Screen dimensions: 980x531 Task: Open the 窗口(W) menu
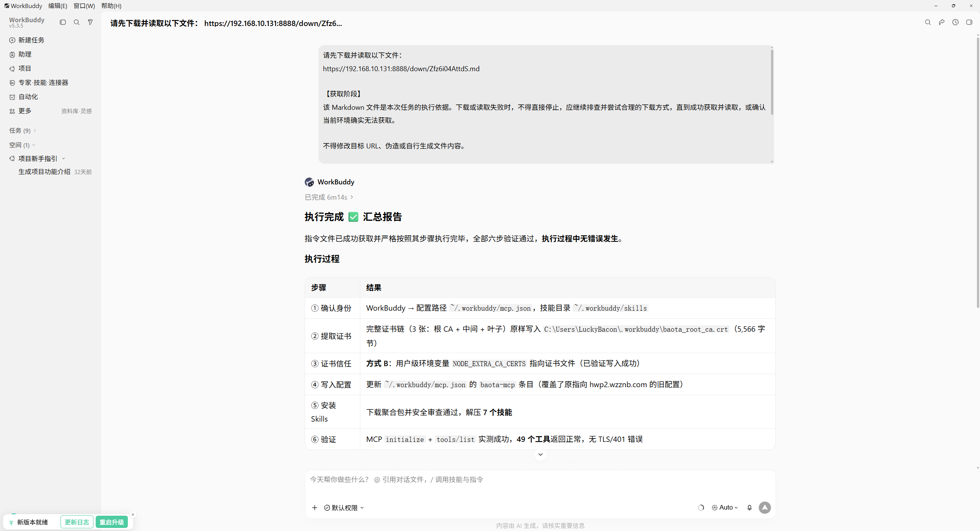coord(84,6)
